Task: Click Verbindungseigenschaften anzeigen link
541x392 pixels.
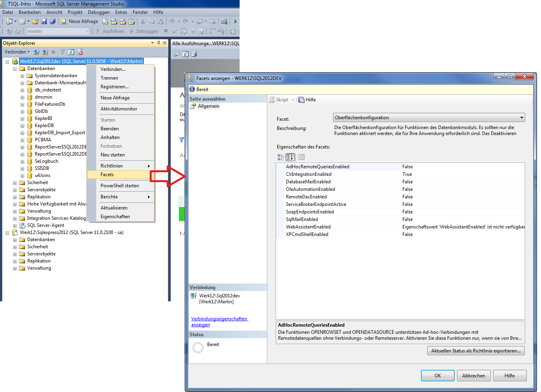Action: tap(219, 322)
